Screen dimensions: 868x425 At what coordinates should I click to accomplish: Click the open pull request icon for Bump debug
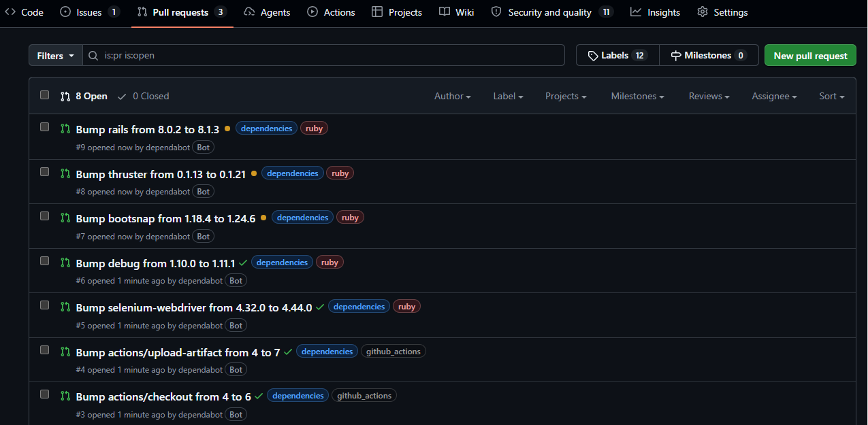click(65, 262)
